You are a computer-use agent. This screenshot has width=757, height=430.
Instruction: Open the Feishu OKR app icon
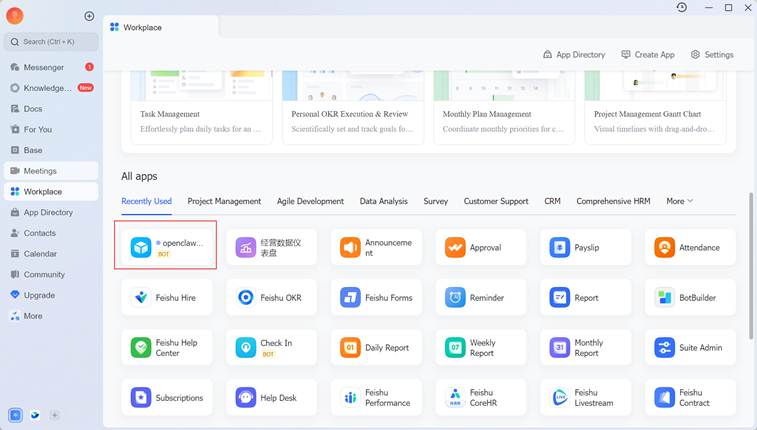coord(246,298)
